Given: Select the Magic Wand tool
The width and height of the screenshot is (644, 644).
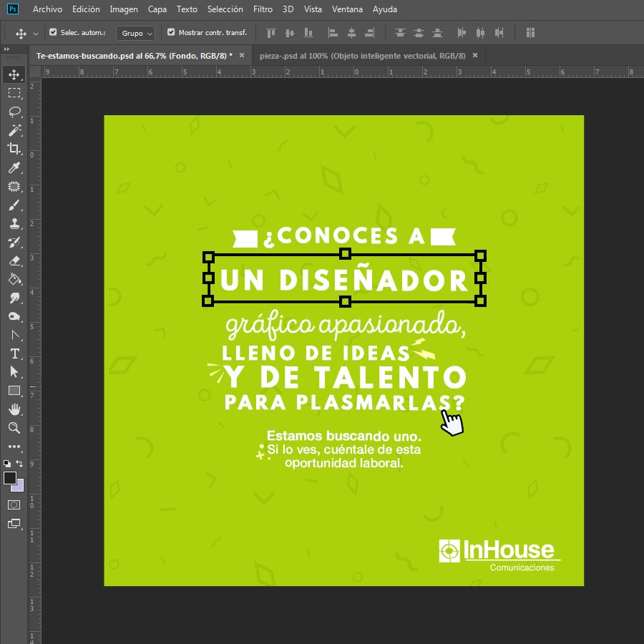Looking at the screenshot, I should [14, 130].
